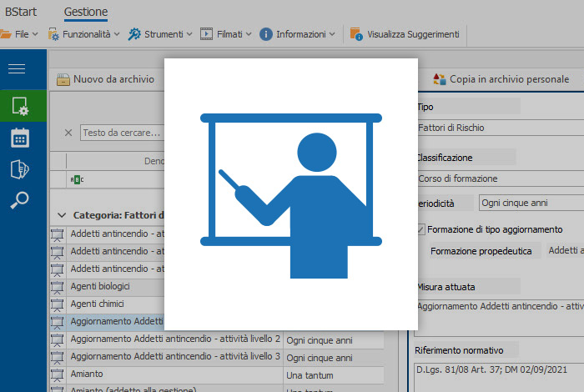
Task: Collapse the Categoria: Fattori group
Action: tap(61, 215)
